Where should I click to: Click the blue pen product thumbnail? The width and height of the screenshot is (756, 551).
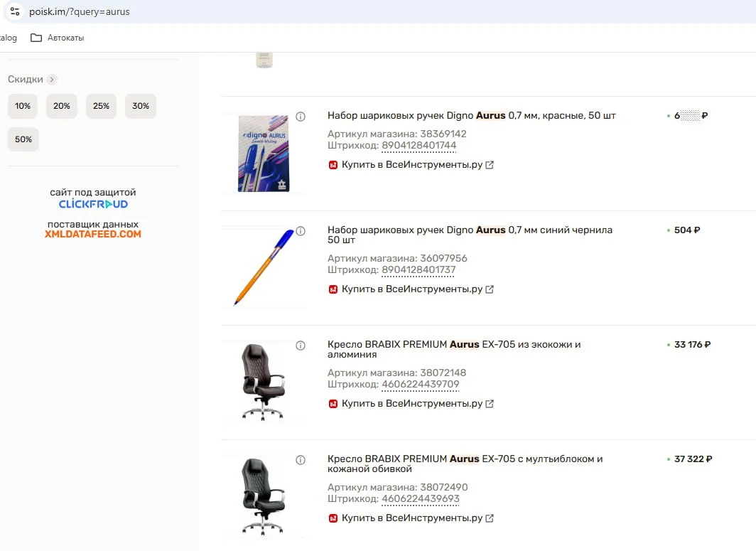264,268
